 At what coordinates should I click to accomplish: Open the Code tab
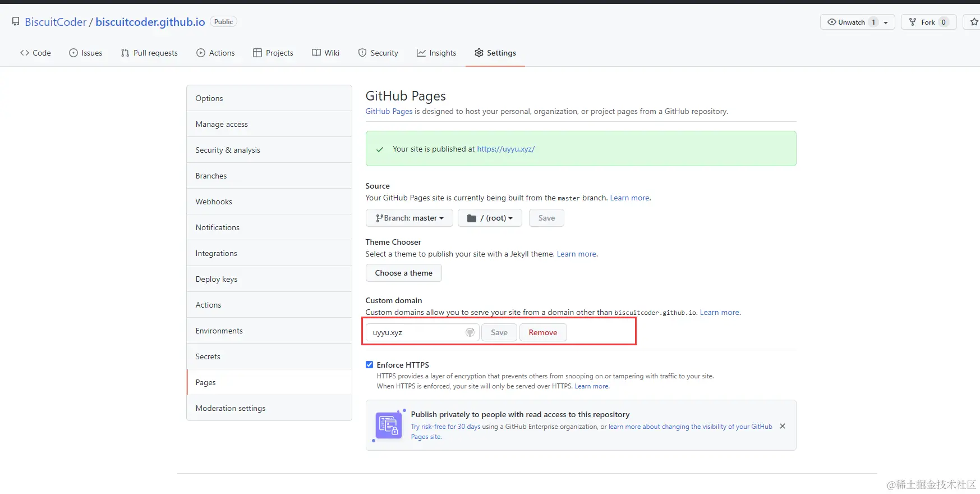click(x=35, y=53)
